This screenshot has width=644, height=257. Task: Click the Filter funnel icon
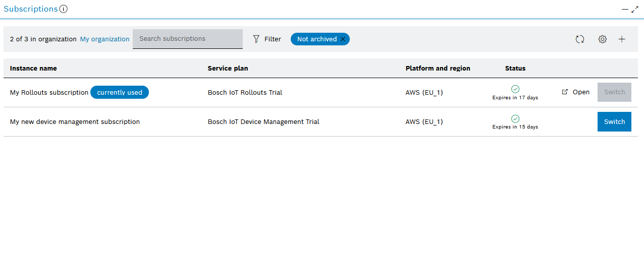(x=256, y=39)
